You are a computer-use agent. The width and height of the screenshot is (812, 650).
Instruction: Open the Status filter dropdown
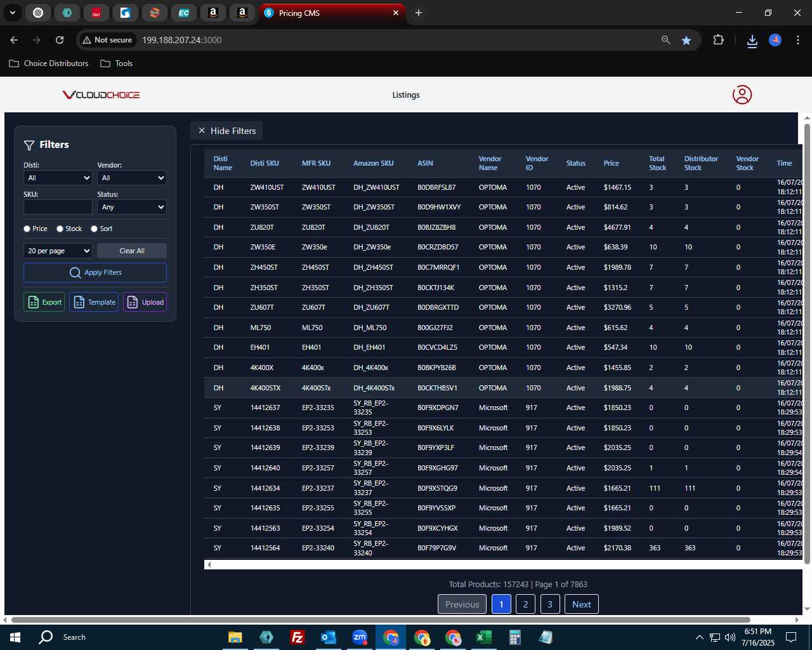[x=132, y=207]
